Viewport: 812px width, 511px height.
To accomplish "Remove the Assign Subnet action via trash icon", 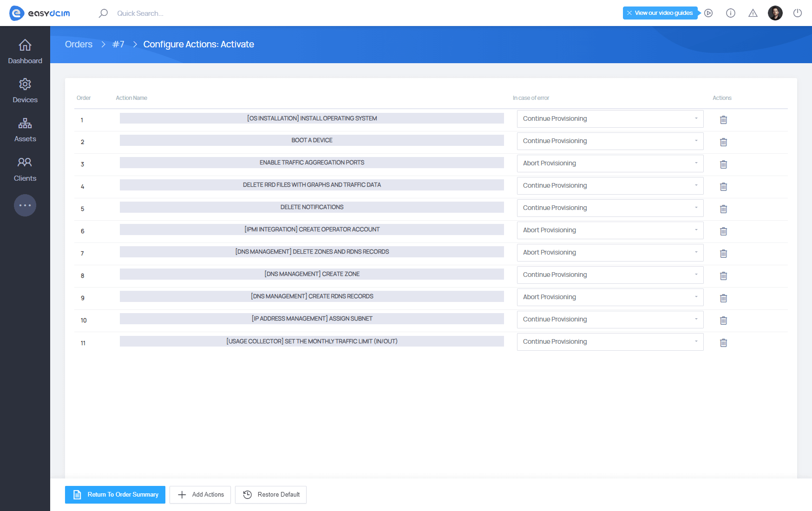I will 723,321.
